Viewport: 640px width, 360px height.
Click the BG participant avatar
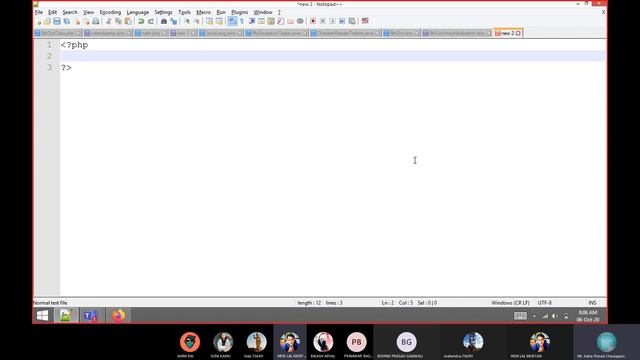click(x=406, y=342)
